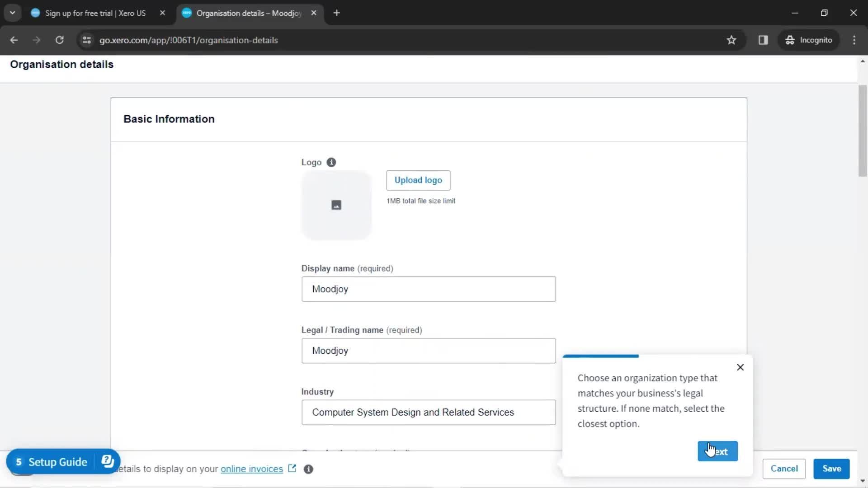The width and height of the screenshot is (868, 488).
Task: Open the tab search dropdown
Action: (13, 13)
